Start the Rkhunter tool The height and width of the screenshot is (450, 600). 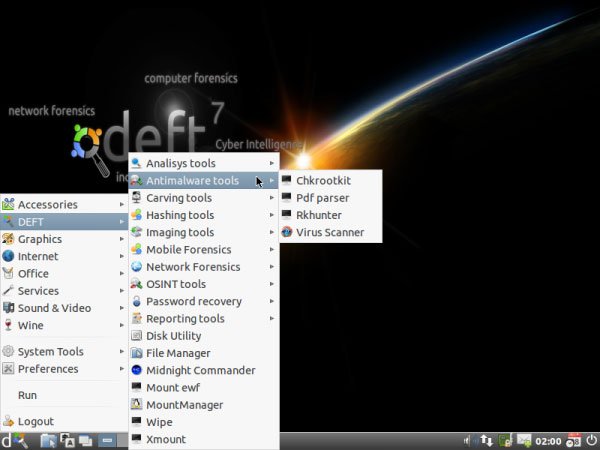click(x=331, y=215)
